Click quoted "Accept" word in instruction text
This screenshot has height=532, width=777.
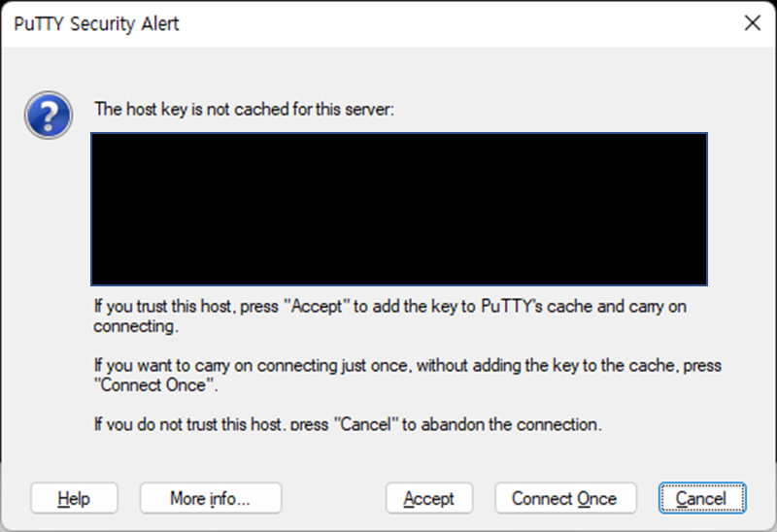click(x=317, y=306)
